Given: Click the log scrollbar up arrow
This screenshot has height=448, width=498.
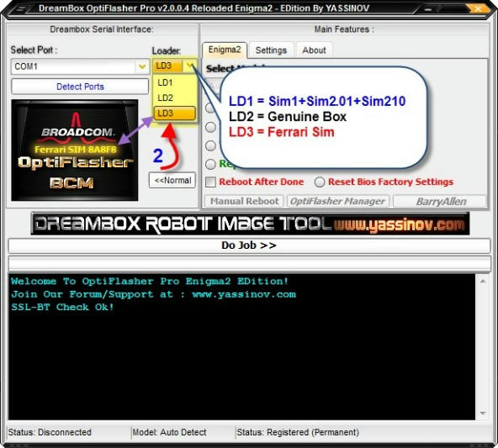Looking at the screenshot, I should 483,281.
